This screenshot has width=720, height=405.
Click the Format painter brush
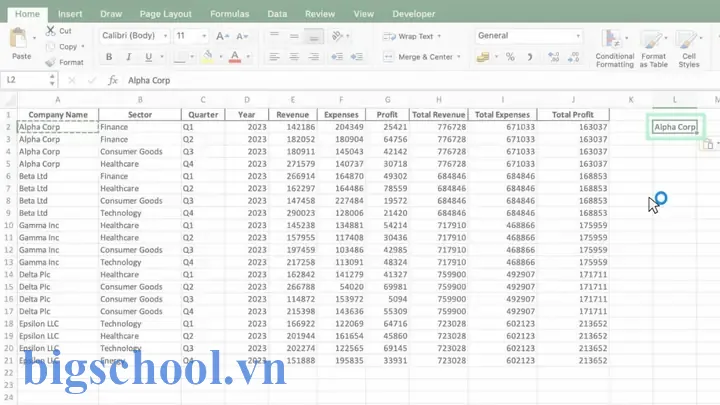51,62
